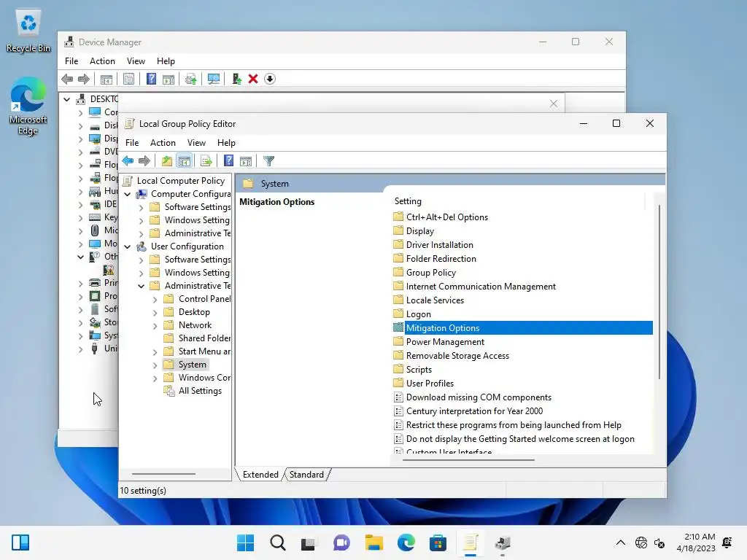This screenshot has height=560, width=747.
Task: Click vertical scrollbar of settings list
Action: pyautogui.click(x=659, y=292)
